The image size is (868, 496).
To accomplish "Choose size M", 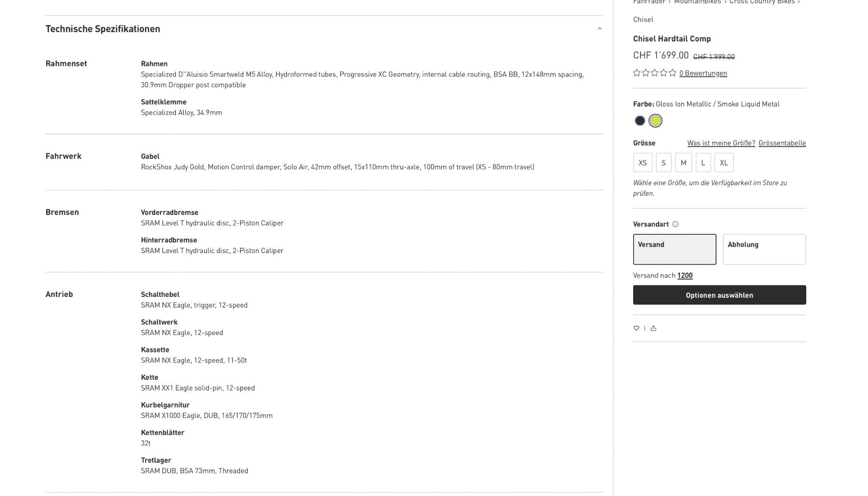I will click(x=683, y=163).
